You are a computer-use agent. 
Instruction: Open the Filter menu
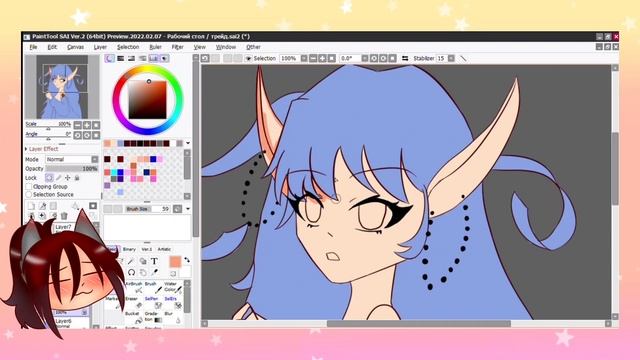177,47
